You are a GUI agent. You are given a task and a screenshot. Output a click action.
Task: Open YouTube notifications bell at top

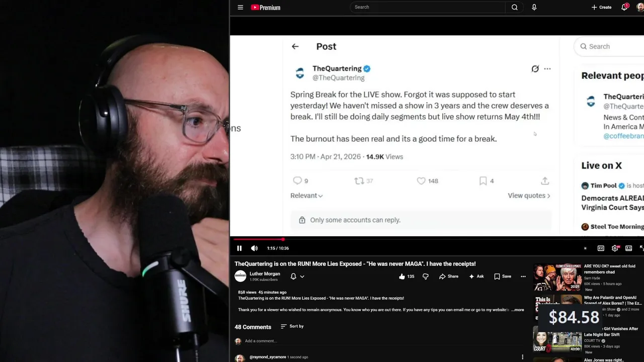[624, 7]
